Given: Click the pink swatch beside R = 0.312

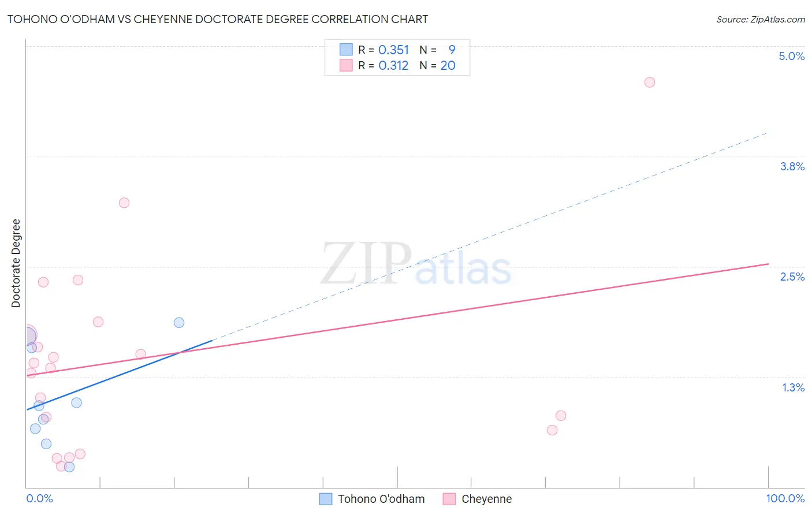Looking at the screenshot, I should coord(346,65).
